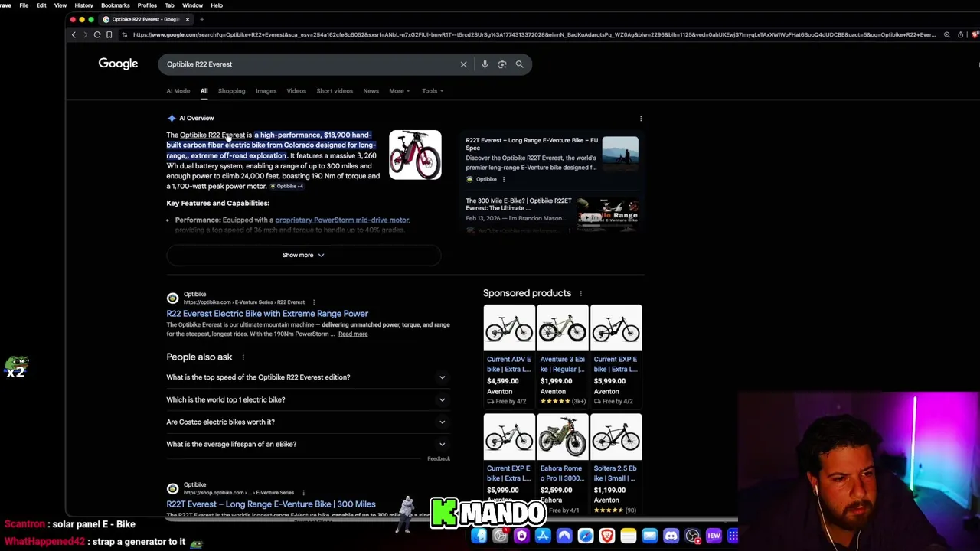Open Discord from the dock
Viewport: 980px width, 551px height.
pos(671,536)
